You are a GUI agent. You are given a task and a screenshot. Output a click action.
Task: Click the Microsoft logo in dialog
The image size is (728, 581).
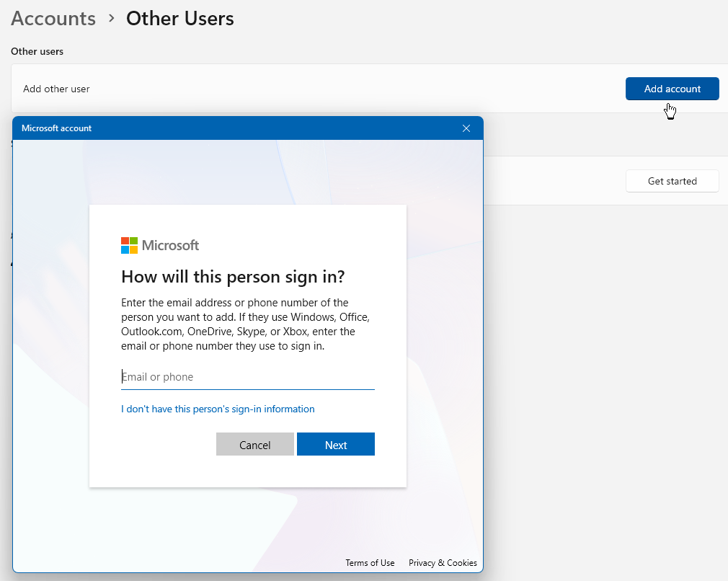pyautogui.click(x=160, y=245)
